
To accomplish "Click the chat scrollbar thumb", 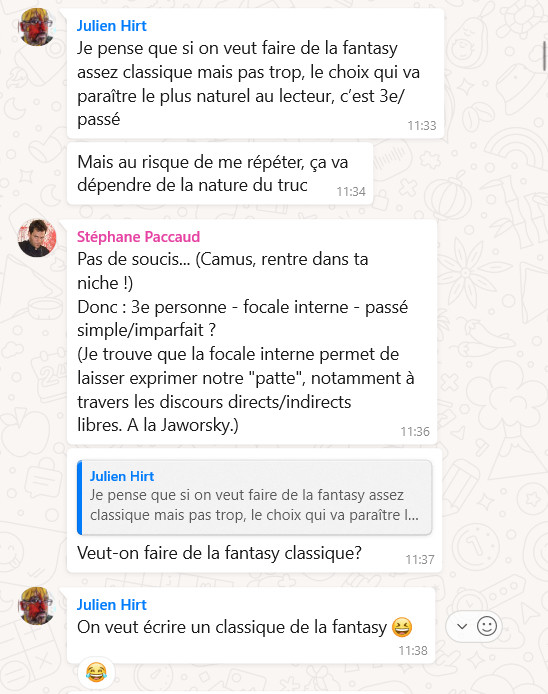I will pos(545,56).
